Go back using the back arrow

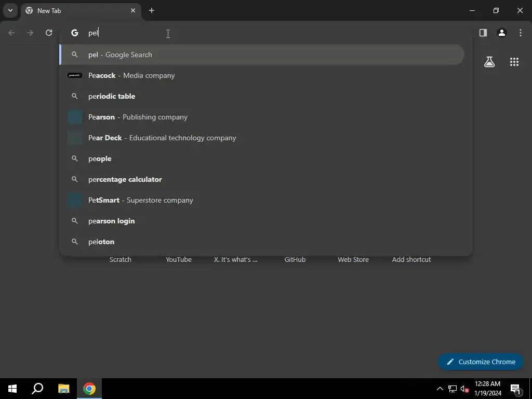[x=11, y=33]
